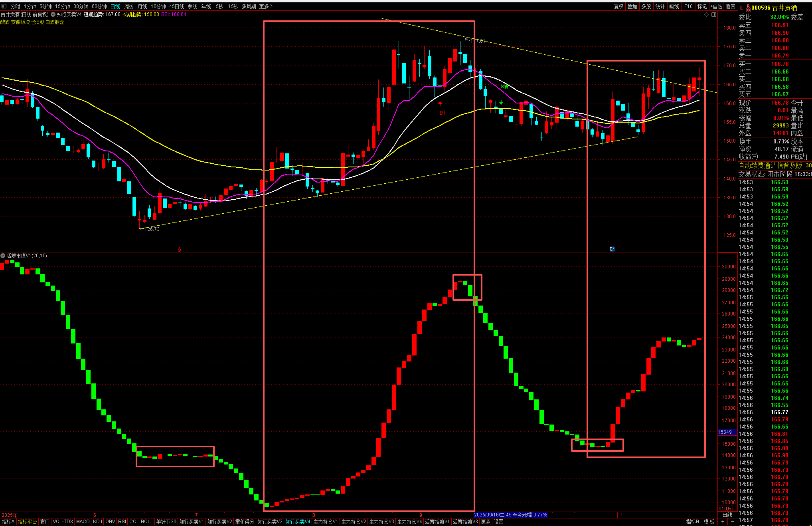Add stock via +自选 button
812x526 pixels.
pos(717,6)
